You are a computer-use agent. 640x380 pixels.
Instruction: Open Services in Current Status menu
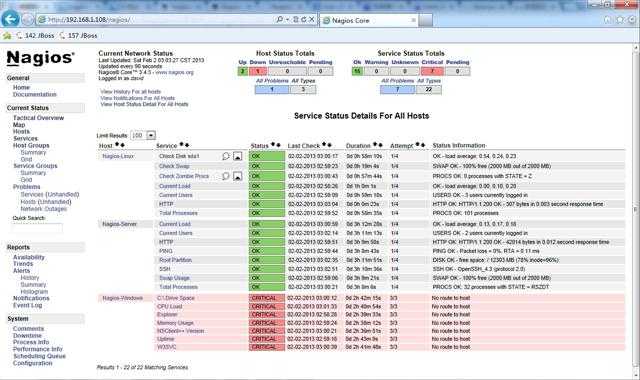pyautogui.click(x=25, y=138)
